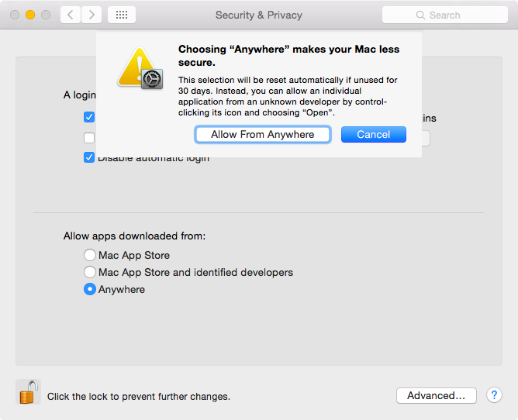Open the Advanced… settings button
This screenshot has height=420, width=518.
tap(437, 395)
